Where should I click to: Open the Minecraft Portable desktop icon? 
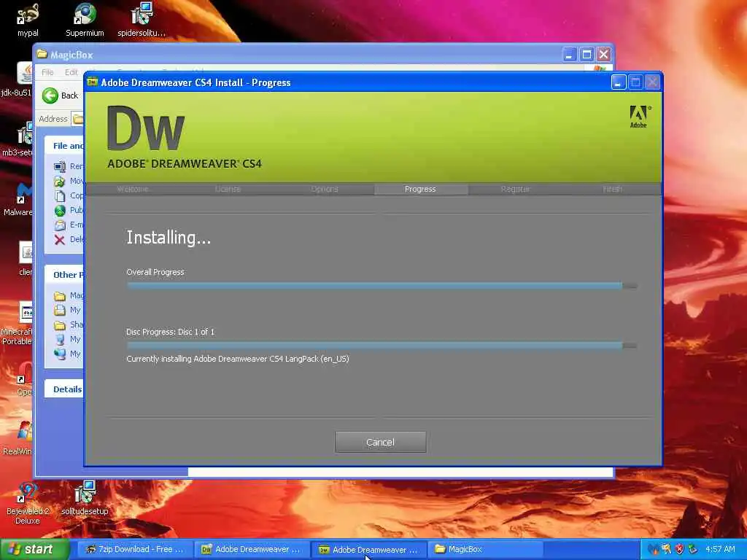[x=18, y=323]
